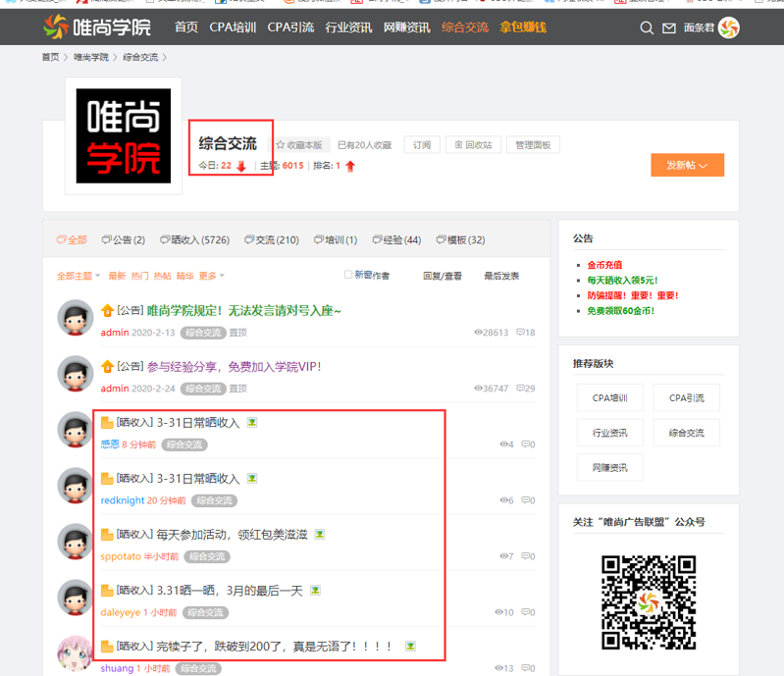Open the 发新帖 dropdown button
This screenshot has height=676, width=784.
click(687, 165)
